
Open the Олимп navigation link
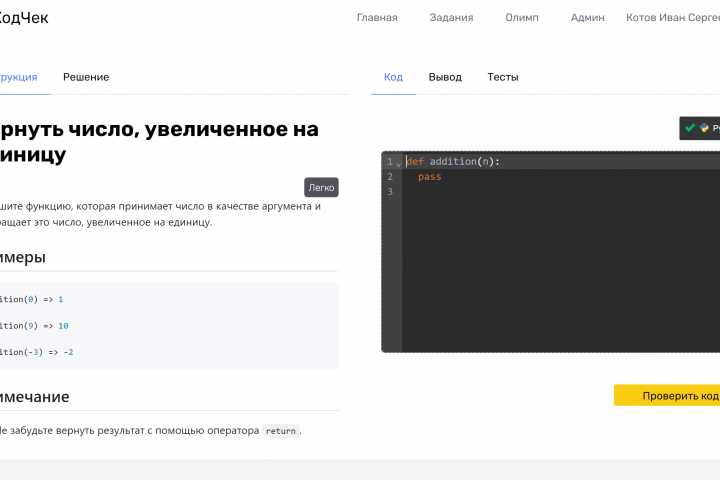(x=522, y=17)
